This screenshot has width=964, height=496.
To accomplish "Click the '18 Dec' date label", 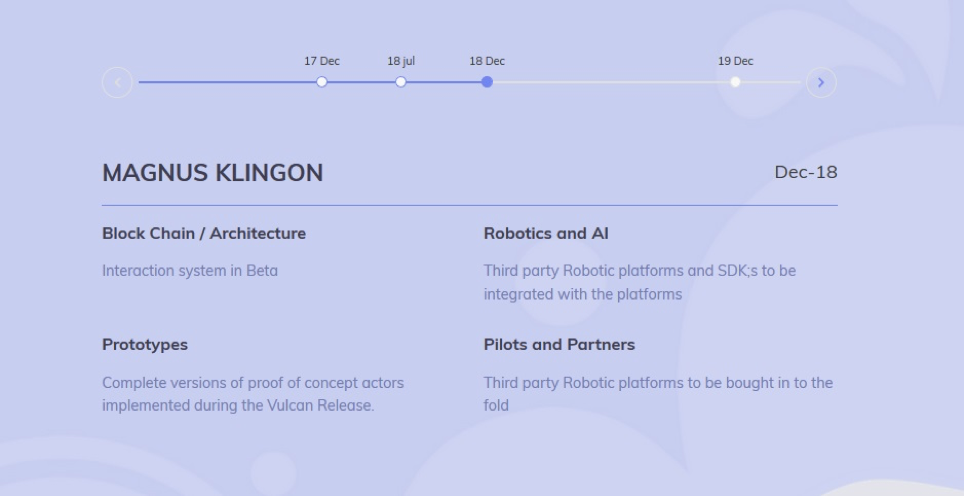I will point(487,61).
